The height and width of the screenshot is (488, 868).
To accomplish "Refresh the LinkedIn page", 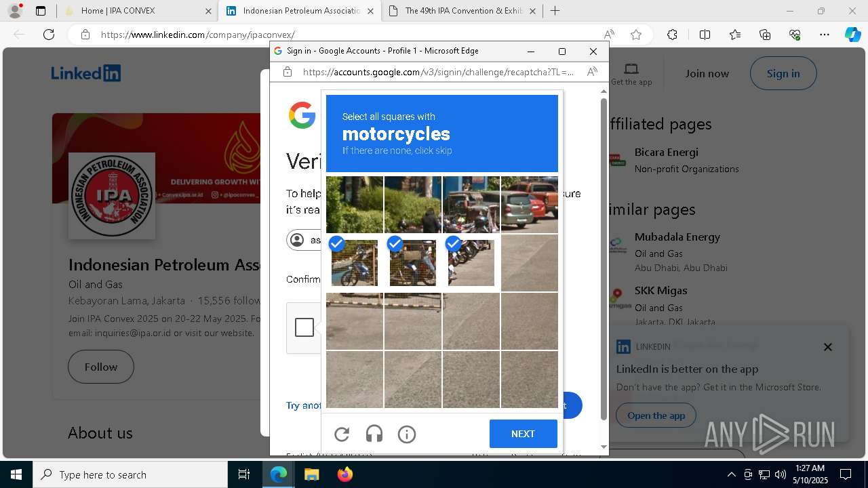I will pos(49,35).
